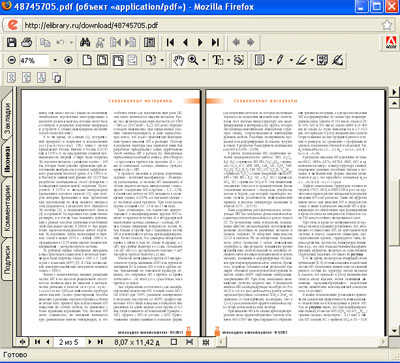
Task: Rotate the page view
Action: coord(151,60)
